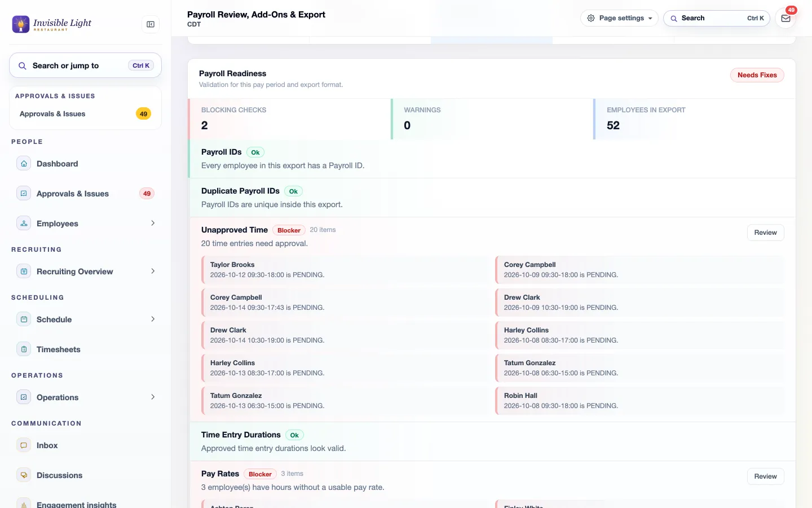Viewport: 812px width, 508px height.
Task: Click the Invisible Light restaurant logo
Action: [x=52, y=24]
